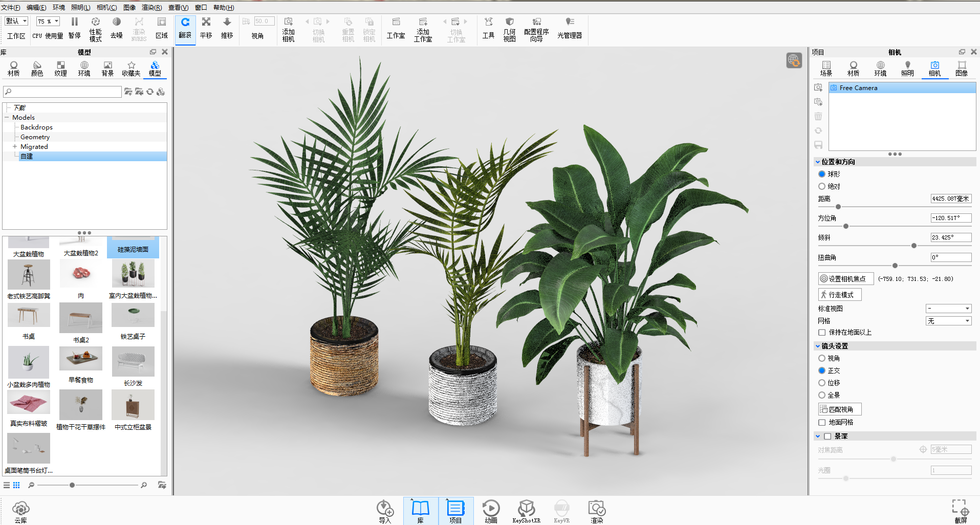Open the 渲染(R) menu
The height and width of the screenshot is (525, 980).
[151, 7]
